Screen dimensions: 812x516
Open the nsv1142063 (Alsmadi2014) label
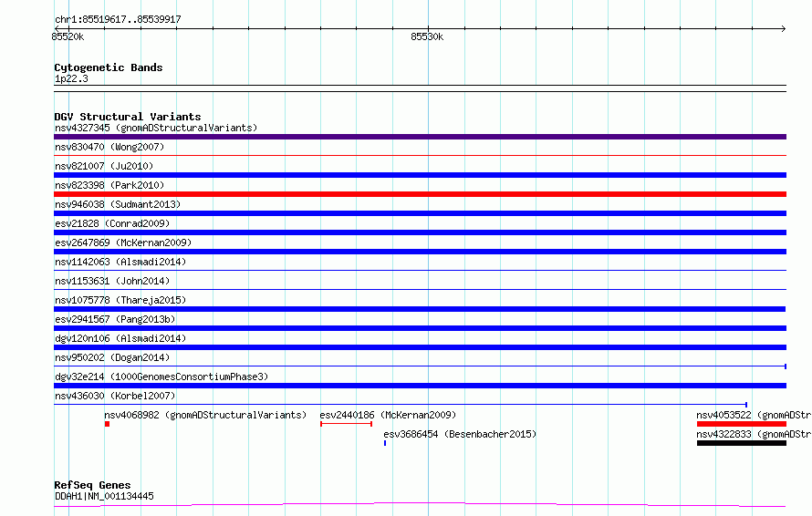120,262
